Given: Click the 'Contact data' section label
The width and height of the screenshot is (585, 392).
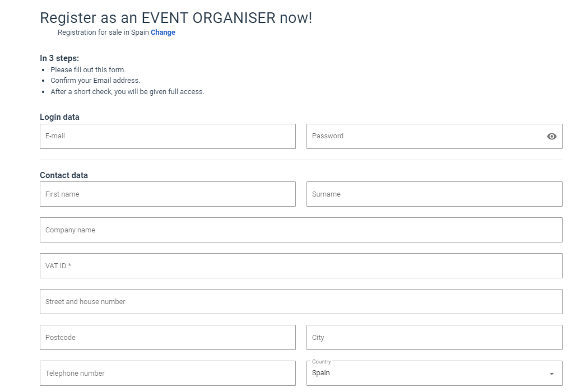Looking at the screenshot, I should click(x=64, y=175).
